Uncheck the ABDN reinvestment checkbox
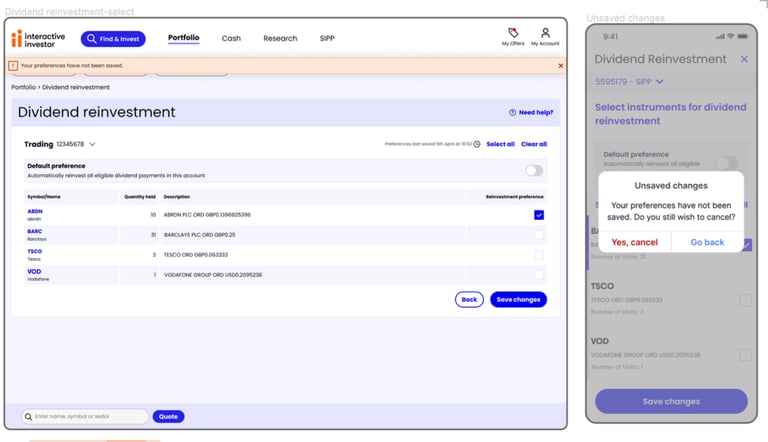The image size is (768, 442). click(539, 215)
